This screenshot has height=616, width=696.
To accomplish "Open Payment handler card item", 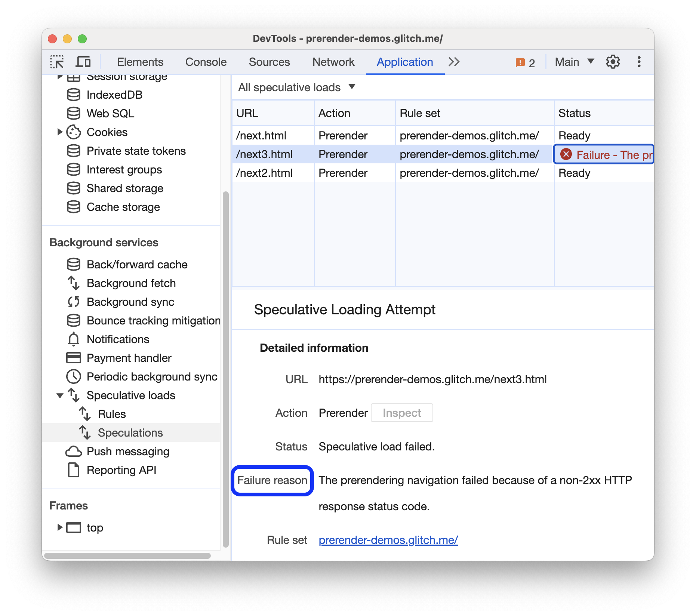I will 129,358.
